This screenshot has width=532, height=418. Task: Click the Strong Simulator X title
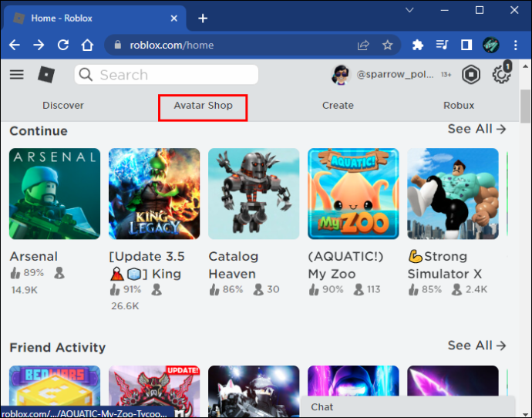click(x=445, y=265)
